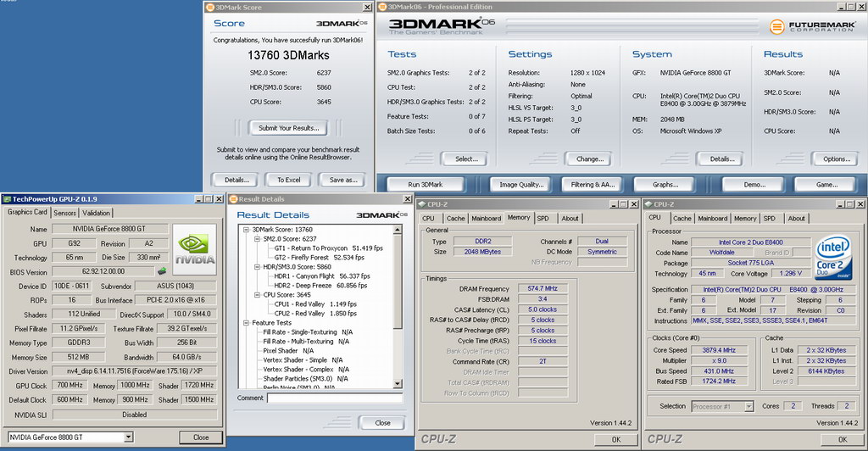Click the 3DMark06 logo in main window
868x451 pixels.
tap(441, 26)
